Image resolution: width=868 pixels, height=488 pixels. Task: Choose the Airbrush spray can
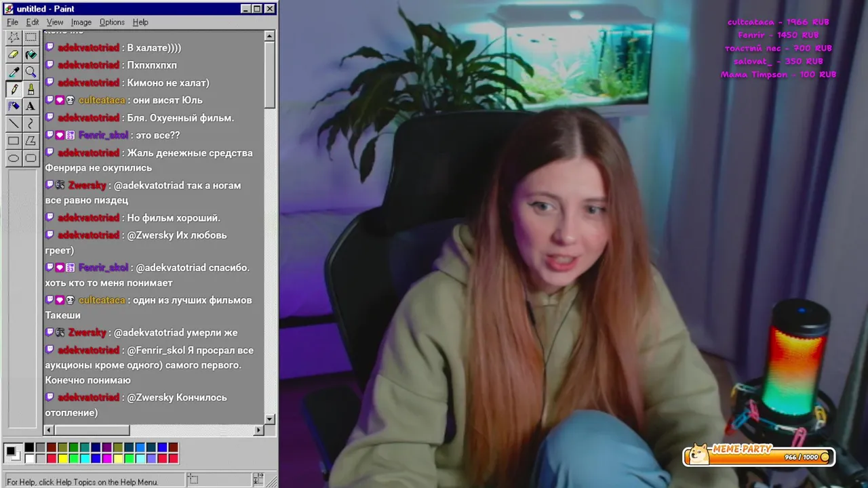coord(14,106)
